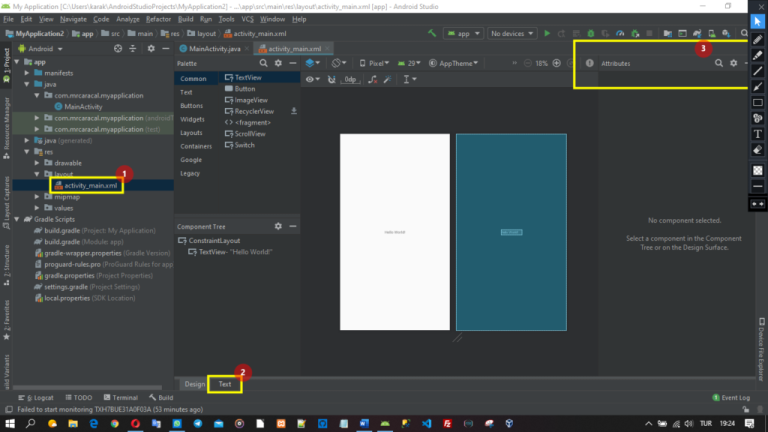
Task: Open Component Tree settings gear
Action: point(278,226)
